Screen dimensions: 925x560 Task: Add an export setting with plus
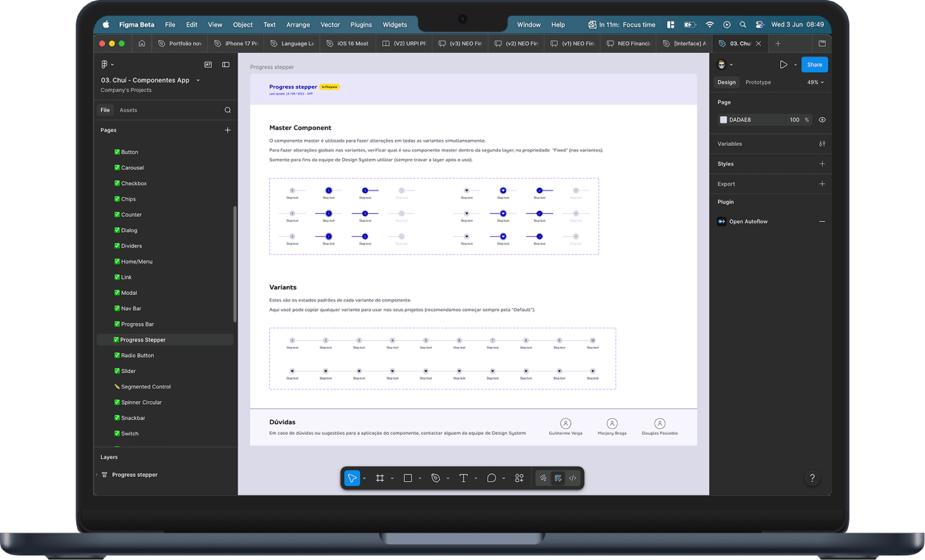coord(822,184)
